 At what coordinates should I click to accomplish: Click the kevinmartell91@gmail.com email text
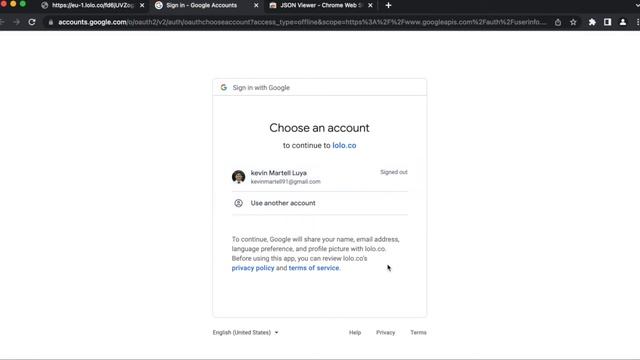coord(285,182)
